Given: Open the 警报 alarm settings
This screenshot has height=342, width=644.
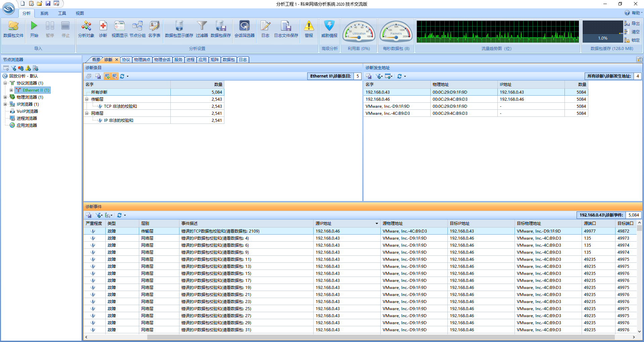Looking at the screenshot, I should 309,30.
